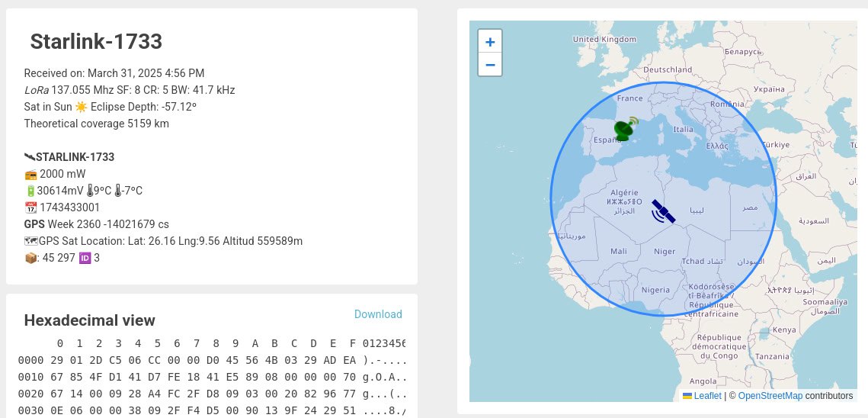The width and height of the screenshot is (868, 418).
Task: Click the Türkiye label on map
Action: [775, 145]
